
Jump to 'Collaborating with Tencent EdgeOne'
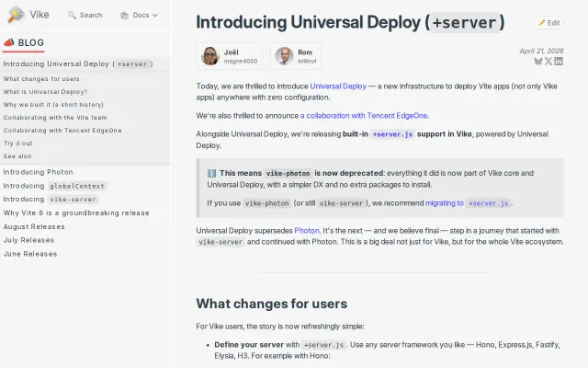(x=62, y=131)
